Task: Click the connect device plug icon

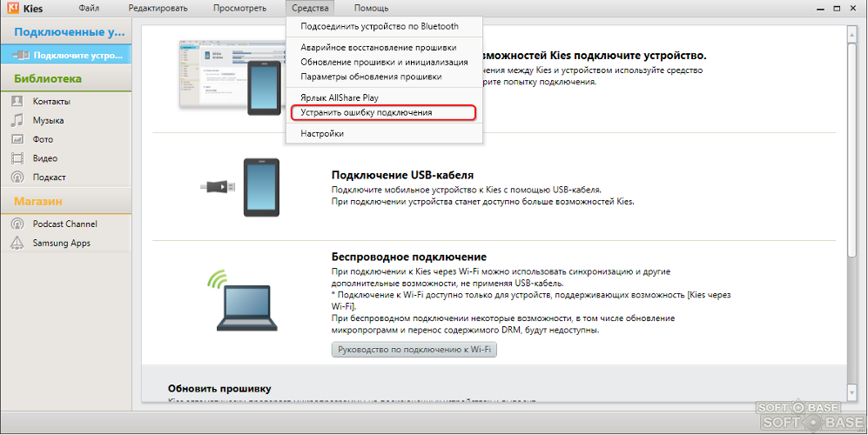Action: click(21, 56)
